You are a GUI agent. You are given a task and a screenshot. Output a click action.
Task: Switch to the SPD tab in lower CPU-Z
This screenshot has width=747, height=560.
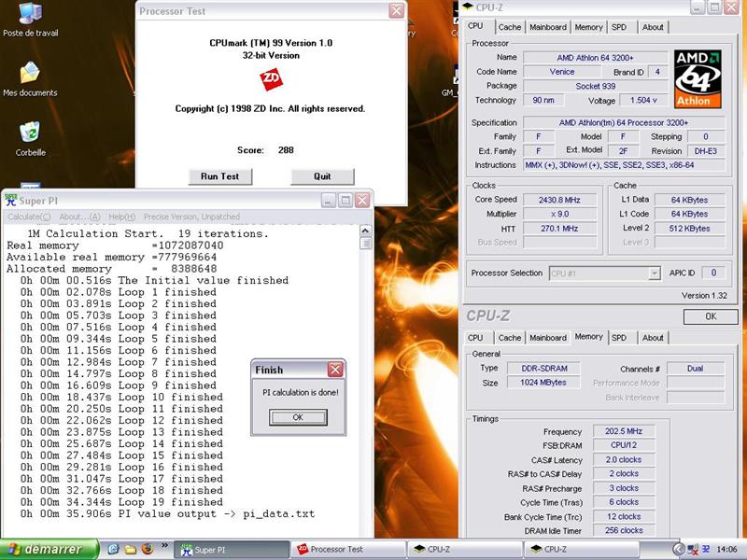click(618, 338)
